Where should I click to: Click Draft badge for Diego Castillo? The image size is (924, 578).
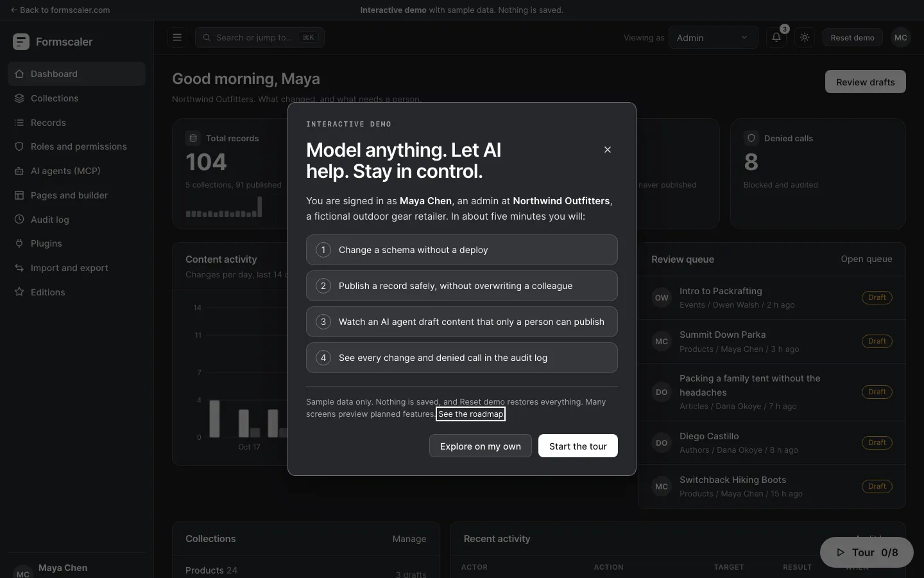[877, 442]
